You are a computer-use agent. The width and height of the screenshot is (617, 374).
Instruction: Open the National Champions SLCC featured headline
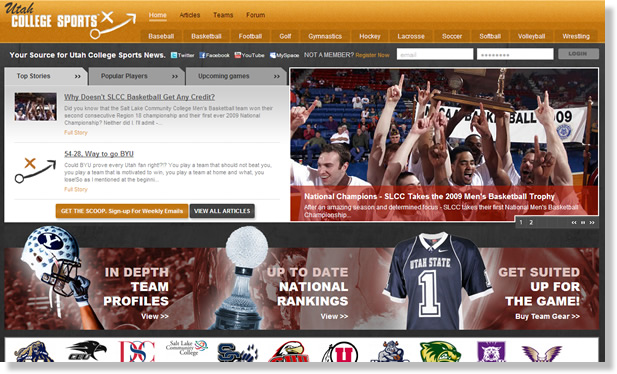(x=429, y=196)
